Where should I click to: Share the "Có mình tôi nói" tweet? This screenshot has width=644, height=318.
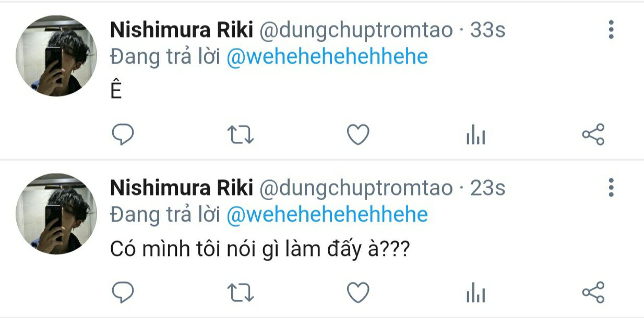point(593,292)
